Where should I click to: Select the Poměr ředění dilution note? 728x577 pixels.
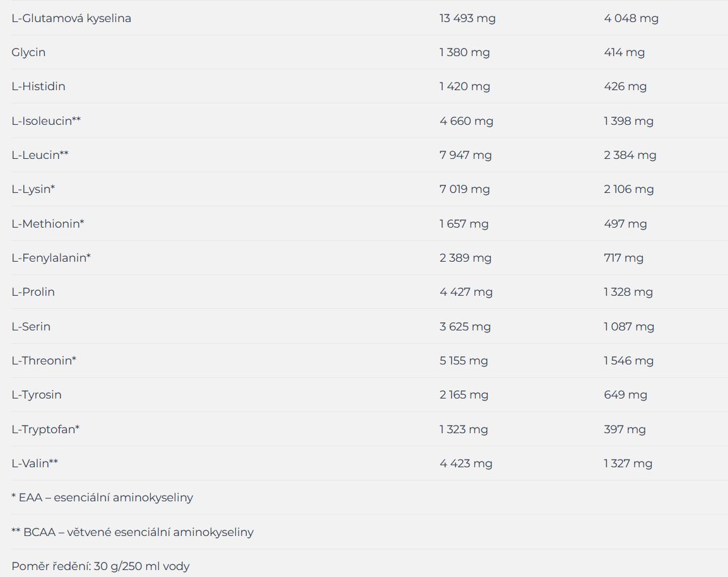point(100,566)
